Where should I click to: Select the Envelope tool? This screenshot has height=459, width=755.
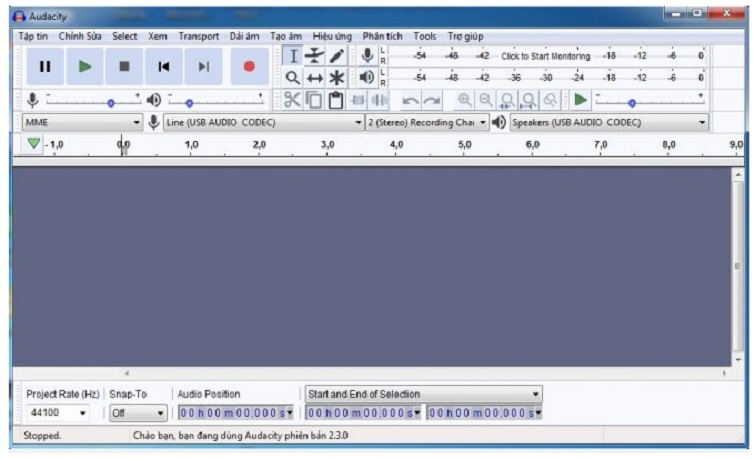tap(315, 57)
